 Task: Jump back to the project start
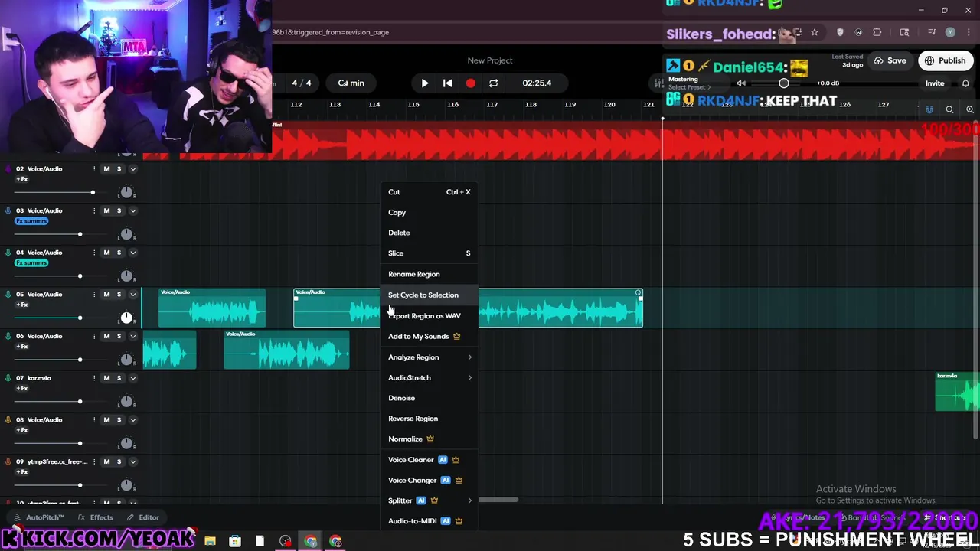click(x=448, y=83)
